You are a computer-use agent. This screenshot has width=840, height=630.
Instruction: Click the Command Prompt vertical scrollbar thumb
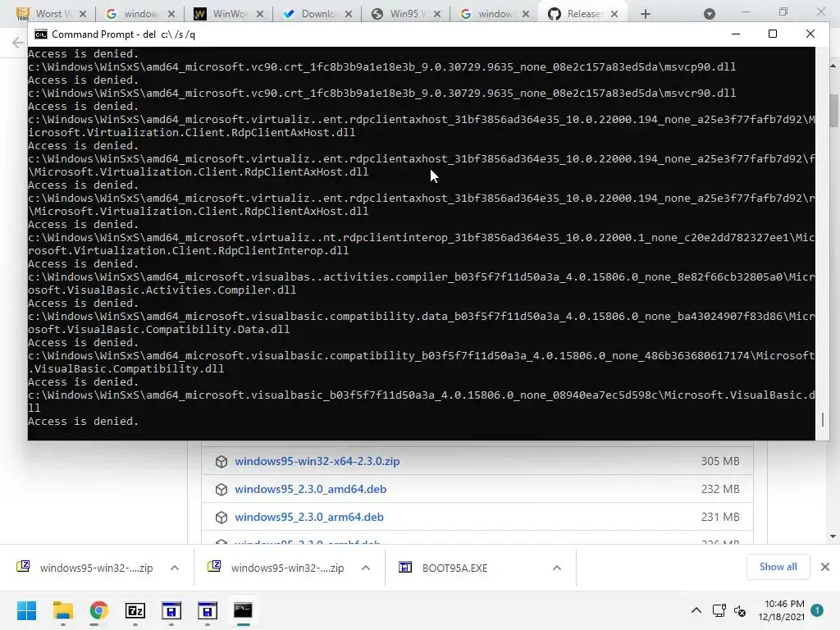click(x=822, y=419)
